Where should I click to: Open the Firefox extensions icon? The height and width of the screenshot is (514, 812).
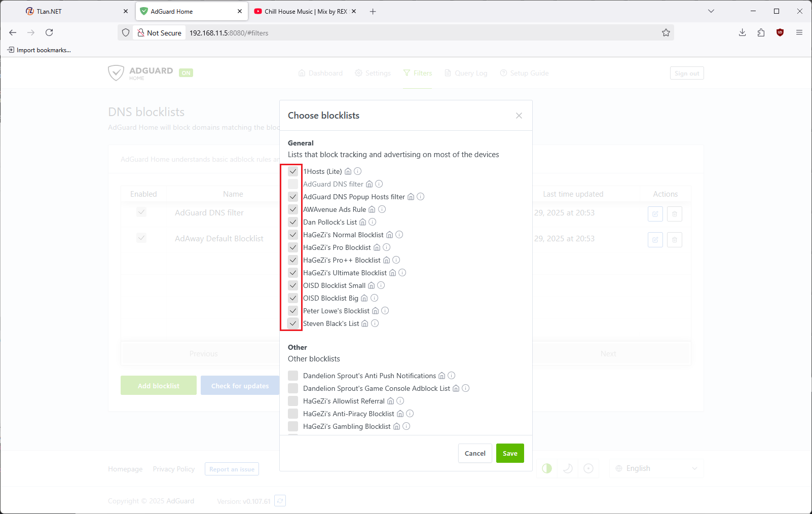(761, 32)
